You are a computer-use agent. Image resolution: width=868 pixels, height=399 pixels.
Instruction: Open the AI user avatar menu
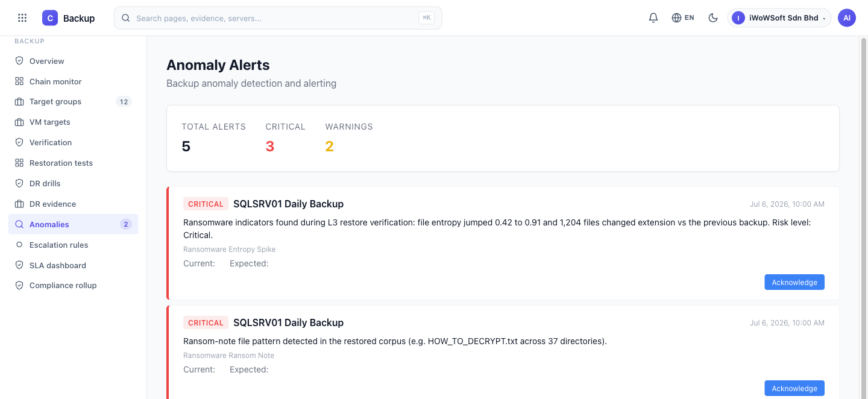847,18
